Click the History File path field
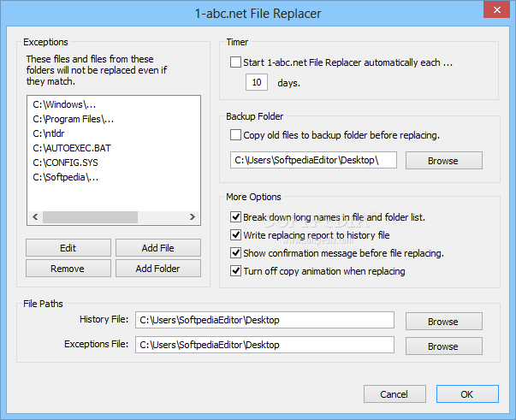The width and height of the screenshot is (516, 420). point(264,320)
